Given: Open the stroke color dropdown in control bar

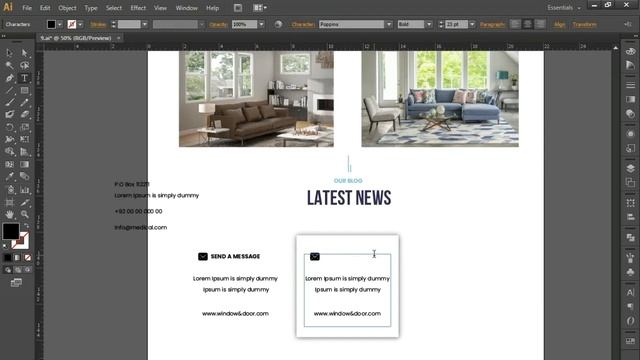Looking at the screenshot, I should click(80, 24).
